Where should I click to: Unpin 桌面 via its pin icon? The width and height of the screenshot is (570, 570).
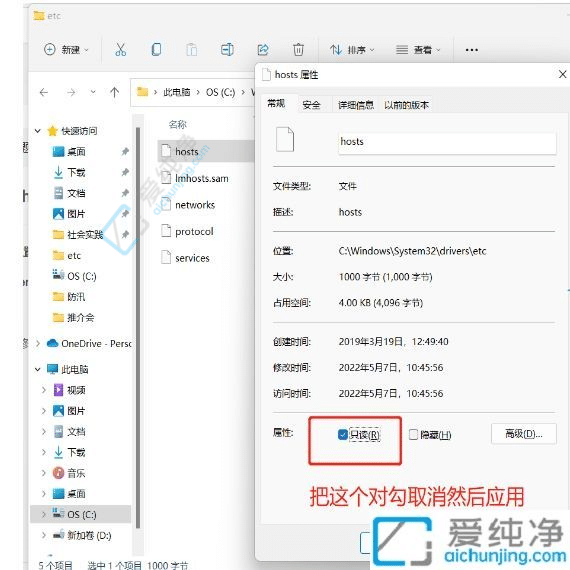(x=125, y=151)
